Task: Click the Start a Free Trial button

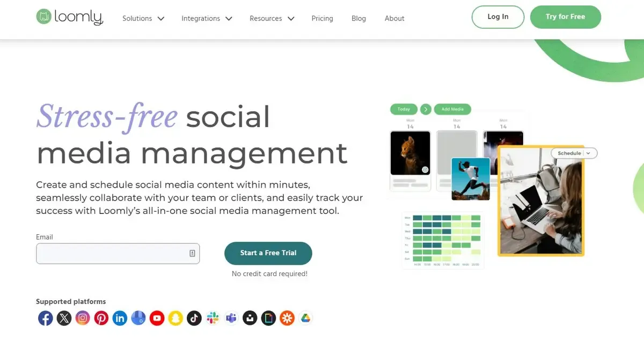Action: coord(268,253)
